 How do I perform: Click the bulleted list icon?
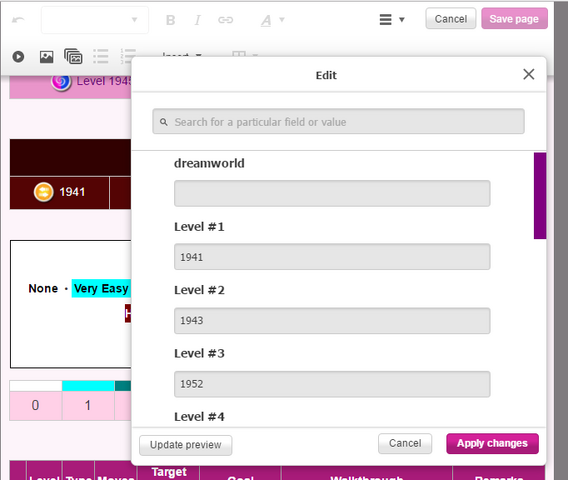coord(101,57)
